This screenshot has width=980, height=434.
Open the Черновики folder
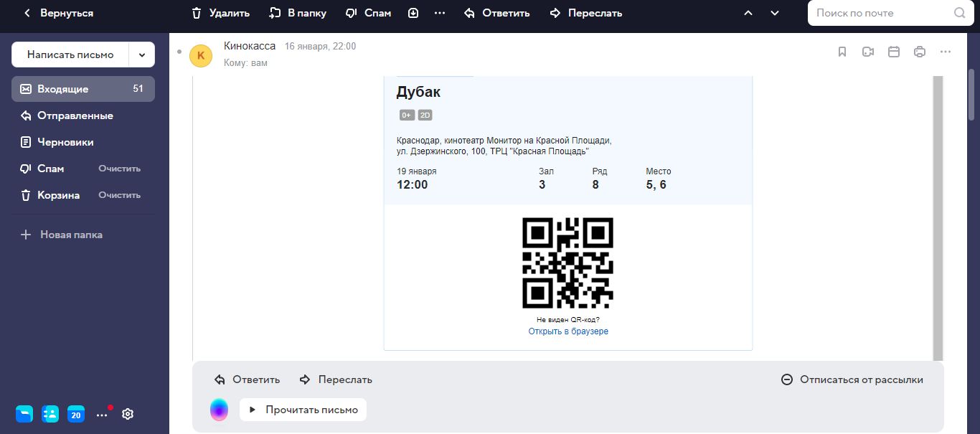point(65,142)
